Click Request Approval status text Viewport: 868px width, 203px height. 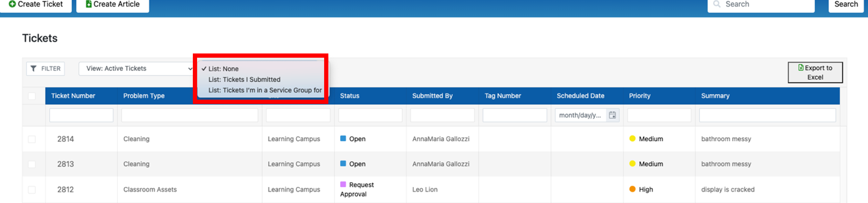(357, 189)
